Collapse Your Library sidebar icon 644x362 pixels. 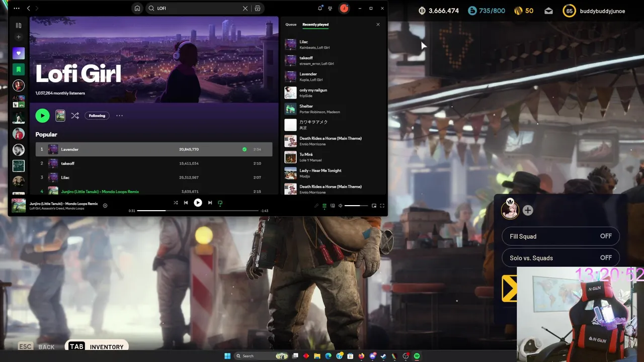click(19, 25)
